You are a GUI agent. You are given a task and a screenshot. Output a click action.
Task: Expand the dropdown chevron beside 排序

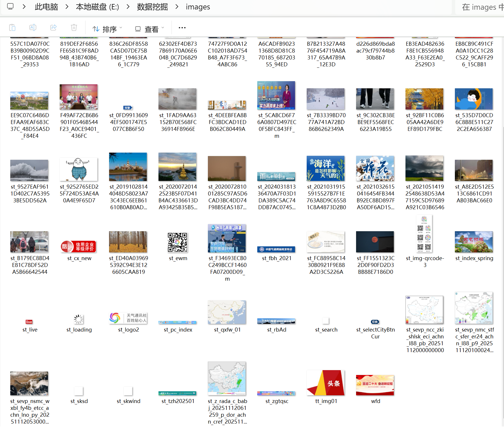pos(121,29)
